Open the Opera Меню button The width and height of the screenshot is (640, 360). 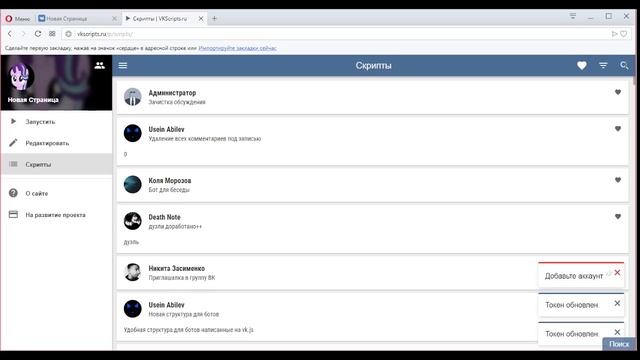(x=18, y=19)
